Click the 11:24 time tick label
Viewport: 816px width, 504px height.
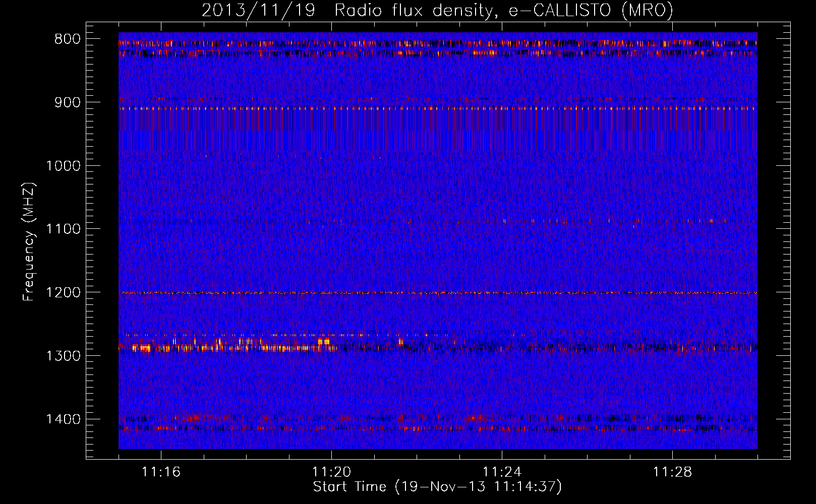(x=502, y=472)
